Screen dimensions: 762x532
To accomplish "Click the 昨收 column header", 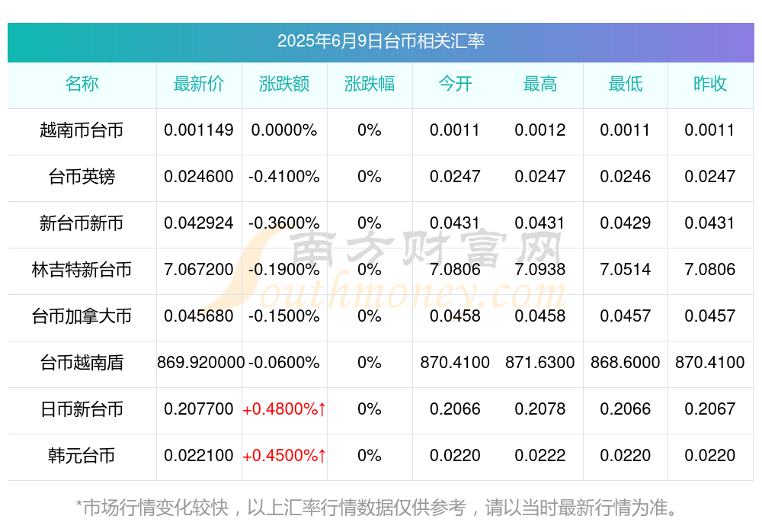I will [x=710, y=84].
